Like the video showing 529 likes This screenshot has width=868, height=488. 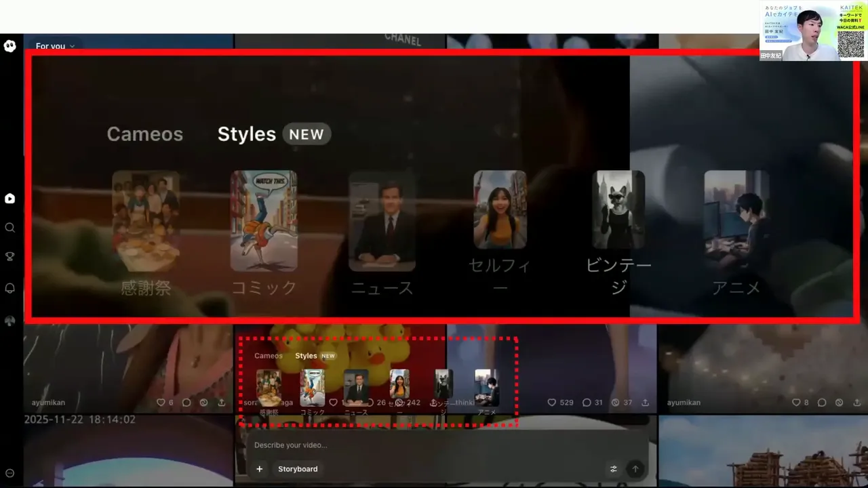point(551,402)
